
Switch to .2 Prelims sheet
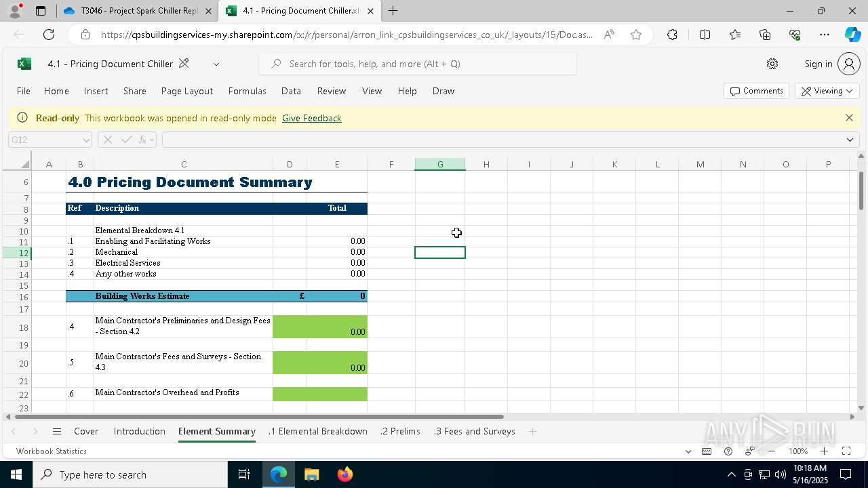[x=401, y=431]
